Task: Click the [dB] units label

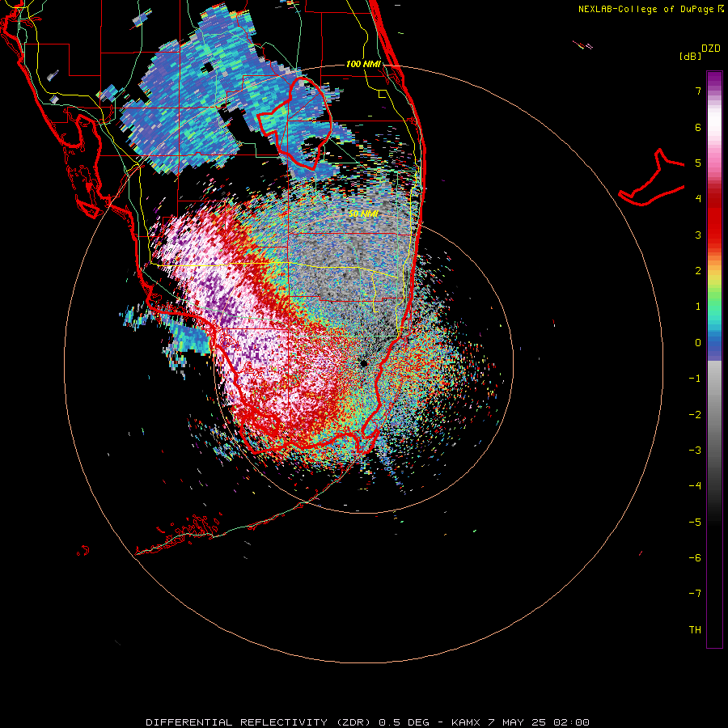Action: [x=690, y=56]
